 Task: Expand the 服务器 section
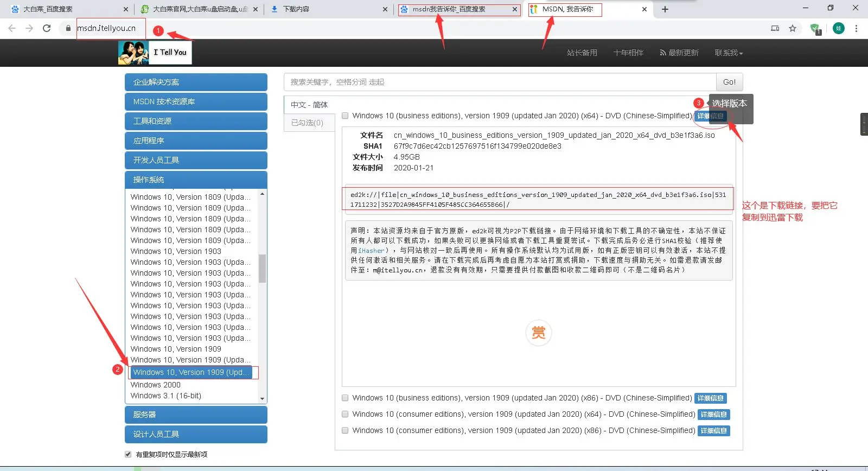(196, 415)
